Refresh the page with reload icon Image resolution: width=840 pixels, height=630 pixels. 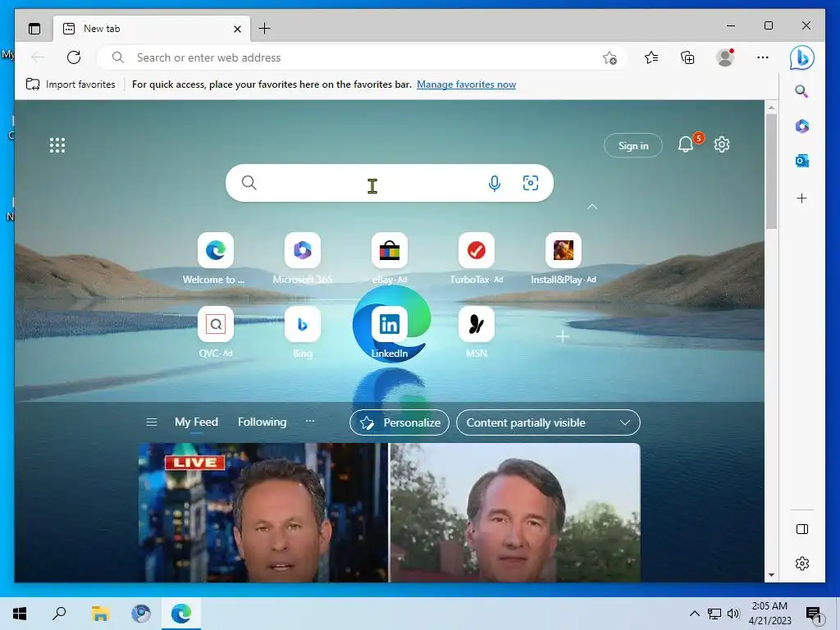coord(74,57)
